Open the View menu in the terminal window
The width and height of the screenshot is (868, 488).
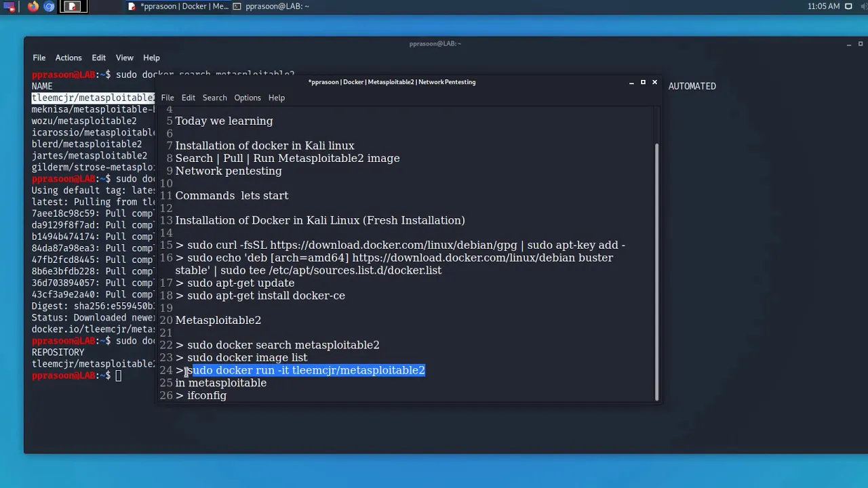pyautogui.click(x=125, y=58)
